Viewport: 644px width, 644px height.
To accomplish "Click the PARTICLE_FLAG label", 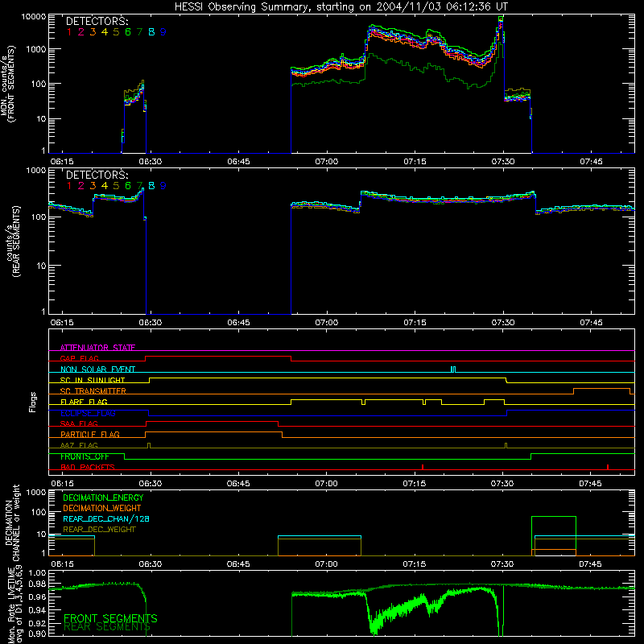I will coord(90,434).
